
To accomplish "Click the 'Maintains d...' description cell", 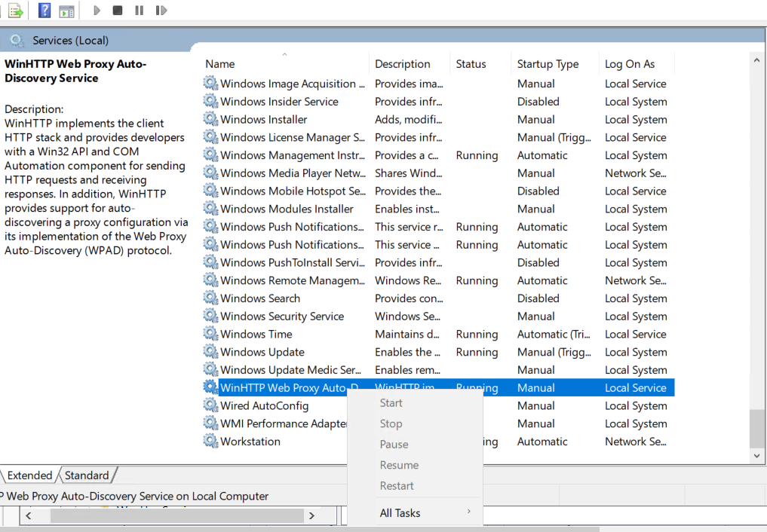I will coord(407,334).
